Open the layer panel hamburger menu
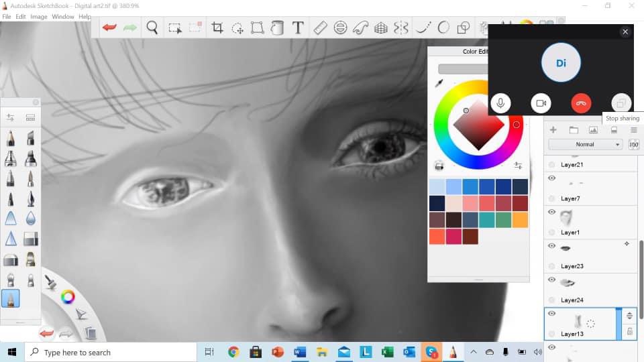This screenshot has height=362, width=644. pyautogui.click(x=633, y=130)
